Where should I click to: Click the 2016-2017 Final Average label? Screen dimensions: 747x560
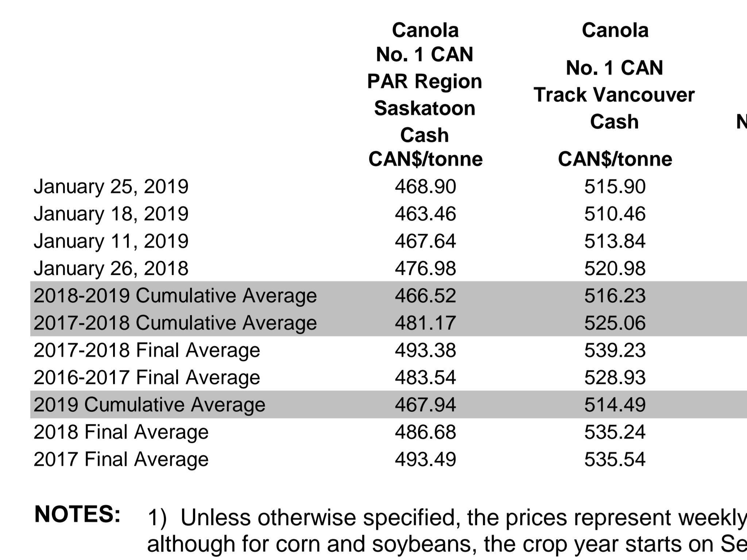click(x=147, y=377)
